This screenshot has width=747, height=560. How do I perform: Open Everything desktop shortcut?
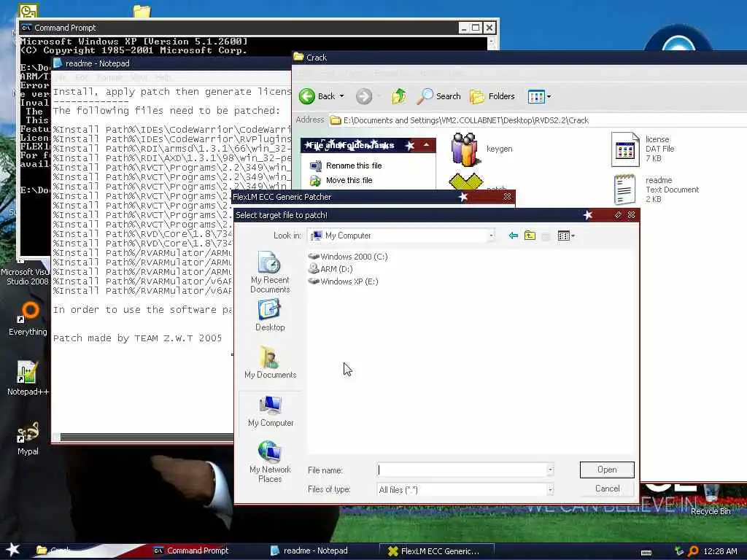click(x=28, y=319)
